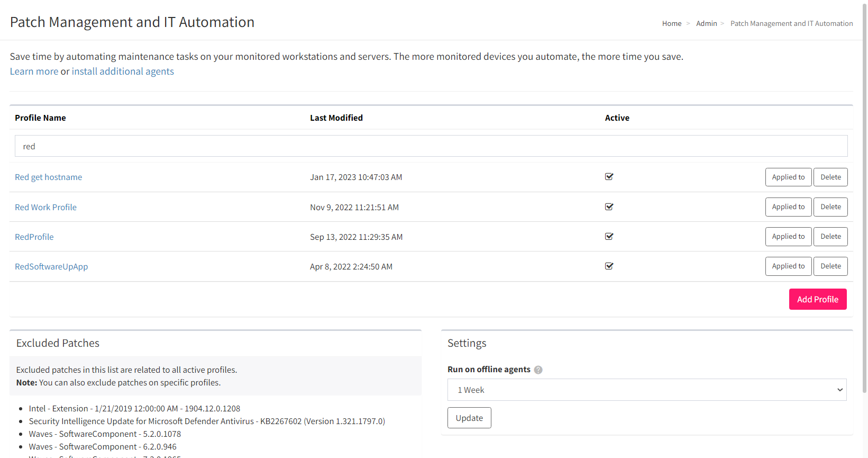Delete the RedSoftwareUpApp profile
Viewport: 868px width, 458px height.
(830, 266)
